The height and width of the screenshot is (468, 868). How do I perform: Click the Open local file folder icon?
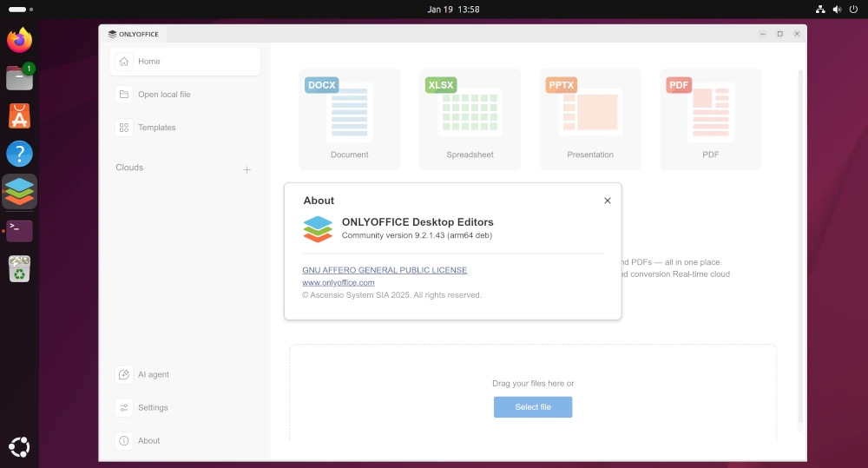pyautogui.click(x=124, y=95)
